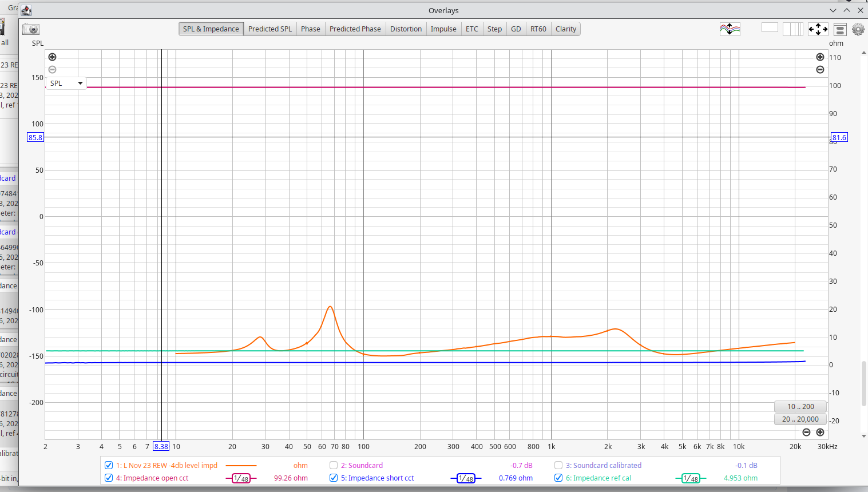Zoom in left SPL axis
The image size is (868, 492).
52,57
